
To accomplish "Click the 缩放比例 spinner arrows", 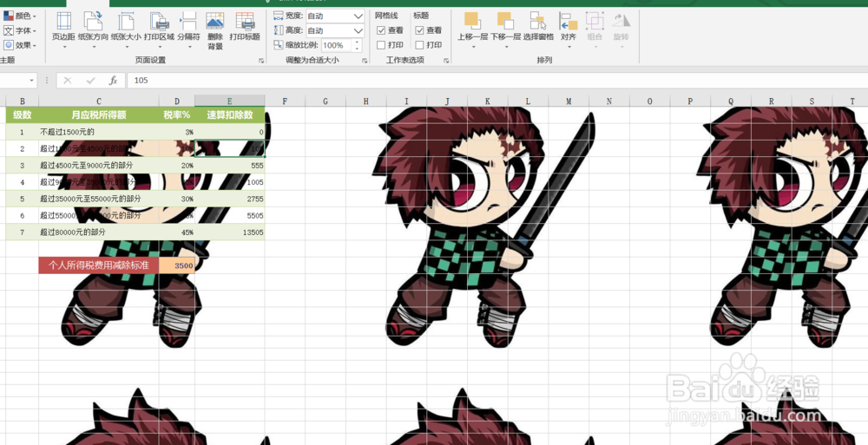I will tap(357, 45).
